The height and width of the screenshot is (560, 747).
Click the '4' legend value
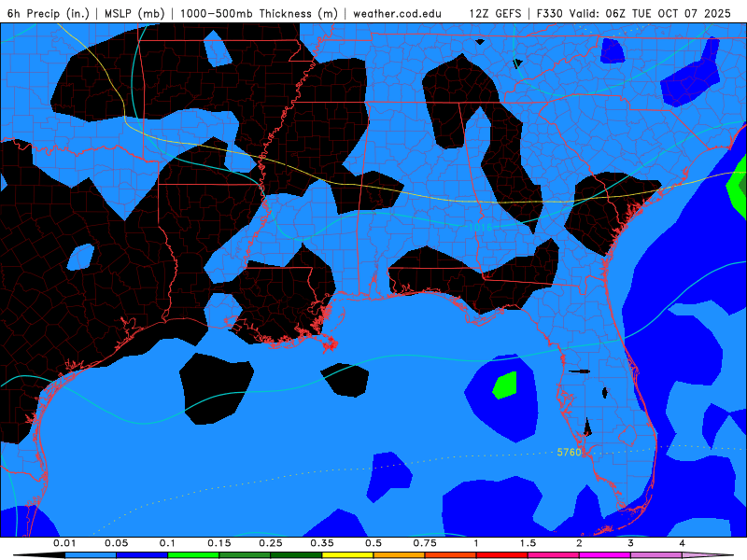[x=683, y=543]
